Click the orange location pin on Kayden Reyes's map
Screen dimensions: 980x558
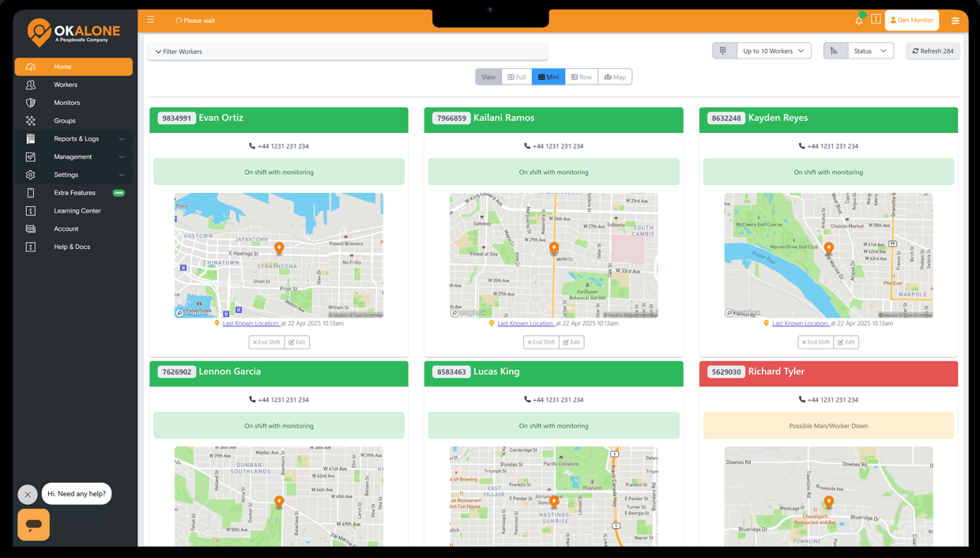click(x=829, y=247)
